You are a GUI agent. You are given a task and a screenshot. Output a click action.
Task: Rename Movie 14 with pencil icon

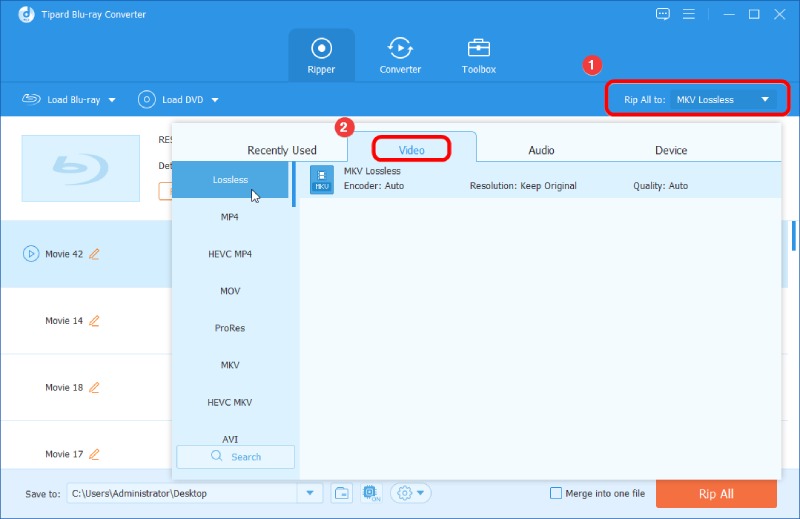pyautogui.click(x=94, y=320)
